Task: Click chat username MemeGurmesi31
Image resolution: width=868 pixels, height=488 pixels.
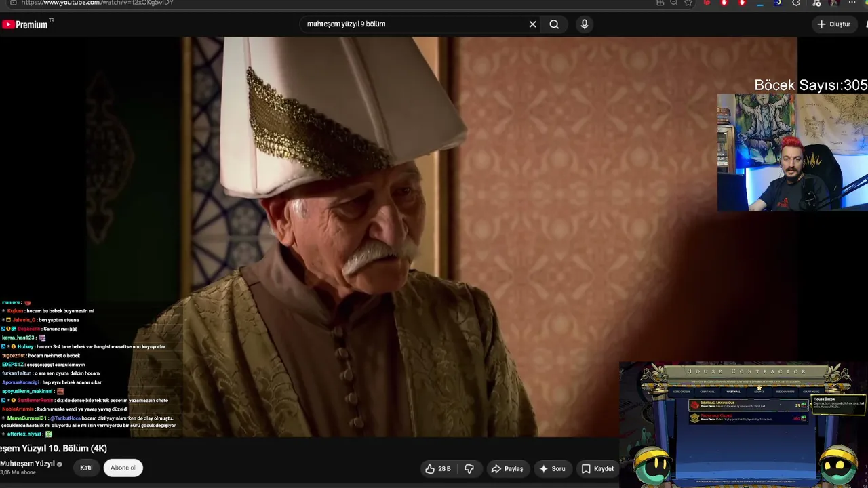Action: [27, 418]
